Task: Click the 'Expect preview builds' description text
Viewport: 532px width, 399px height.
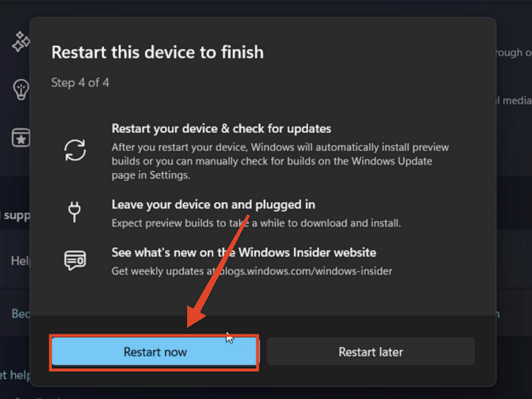Action: tap(255, 223)
